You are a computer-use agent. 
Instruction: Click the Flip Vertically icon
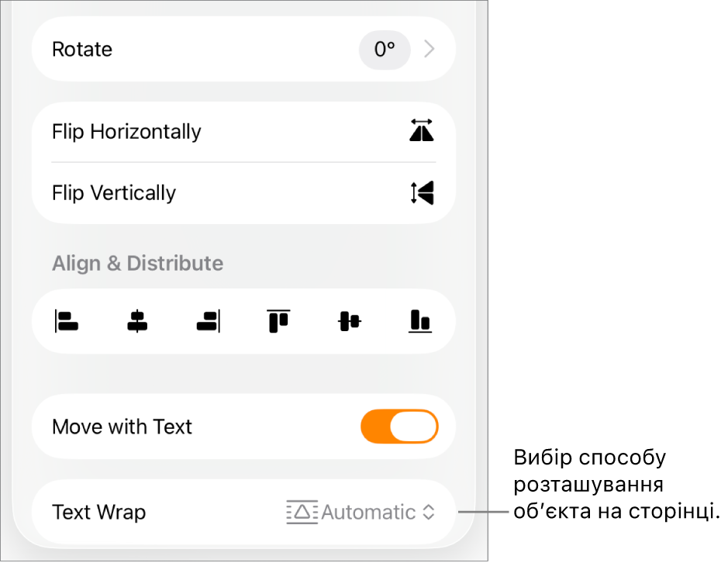[x=422, y=193]
